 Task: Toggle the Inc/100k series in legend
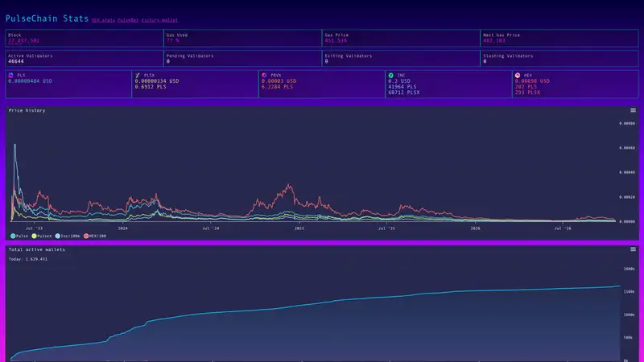[68, 236]
